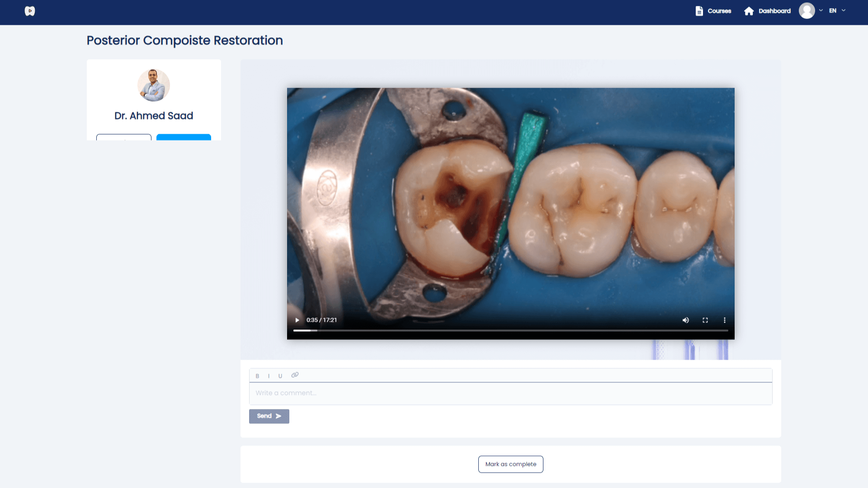
Task: Mute the video volume
Action: [686, 320]
